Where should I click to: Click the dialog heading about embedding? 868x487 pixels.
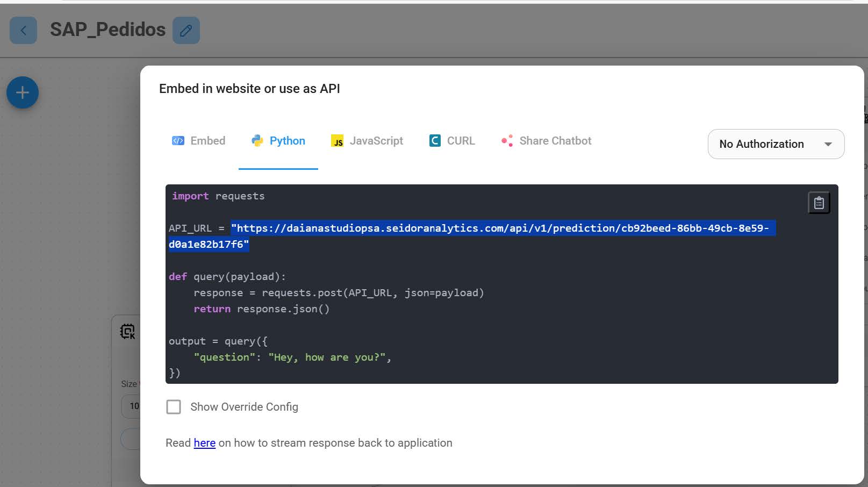click(x=249, y=89)
